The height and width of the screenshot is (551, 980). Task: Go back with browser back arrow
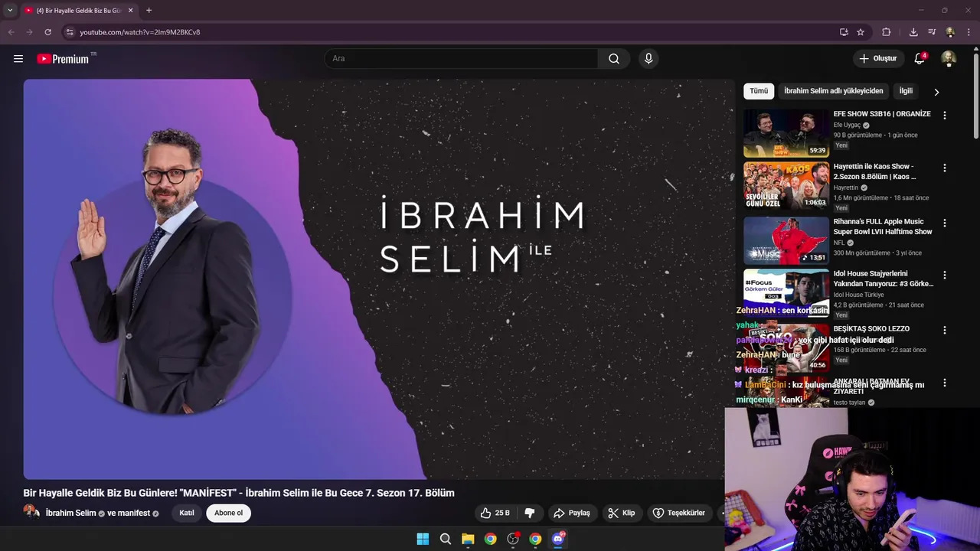(x=11, y=32)
